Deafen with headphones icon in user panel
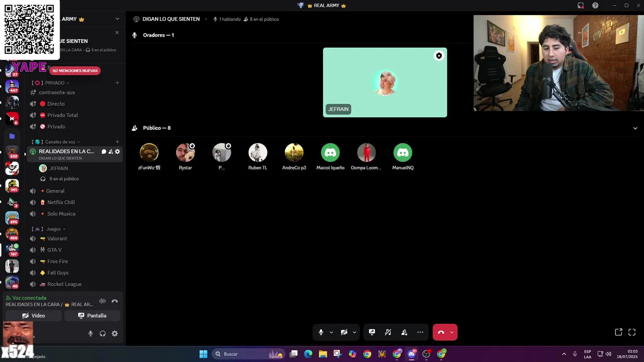This screenshot has width=644, height=362. point(103,334)
